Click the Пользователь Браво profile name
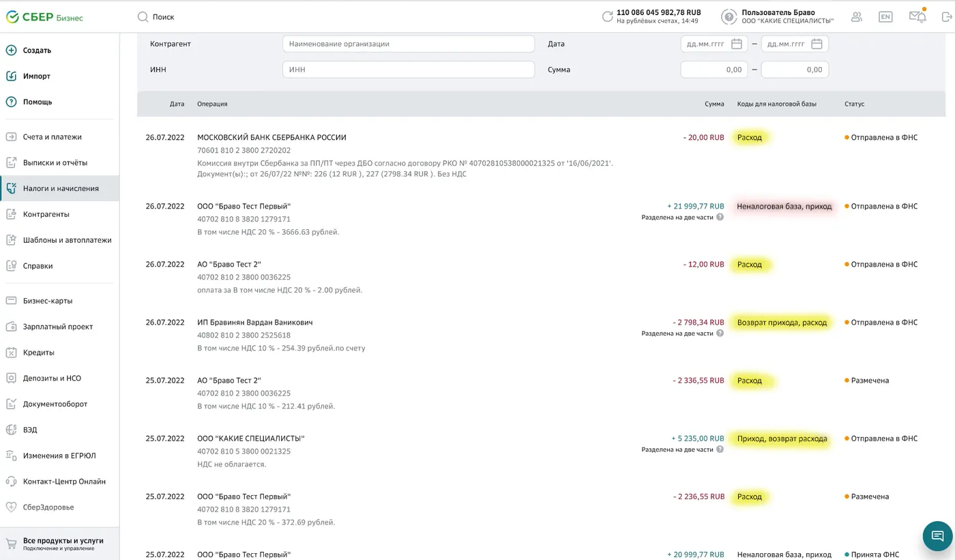The width and height of the screenshot is (955, 560). click(778, 12)
